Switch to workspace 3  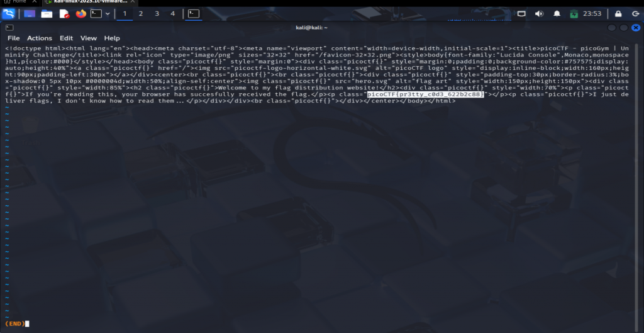coord(157,14)
